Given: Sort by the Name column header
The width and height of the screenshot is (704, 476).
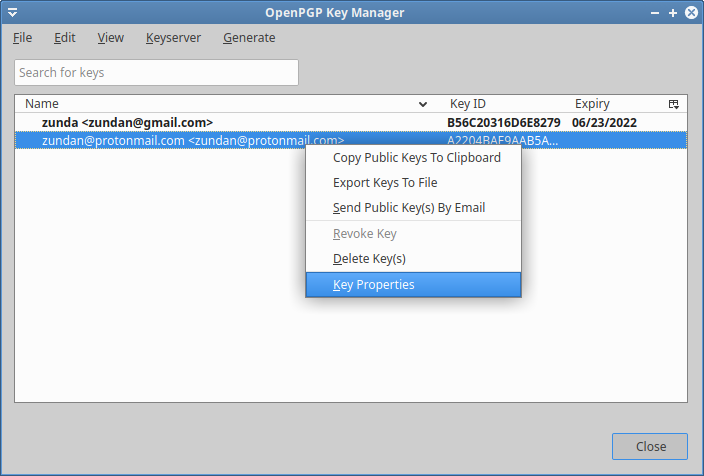Looking at the screenshot, I should click(x=224, y=104).
